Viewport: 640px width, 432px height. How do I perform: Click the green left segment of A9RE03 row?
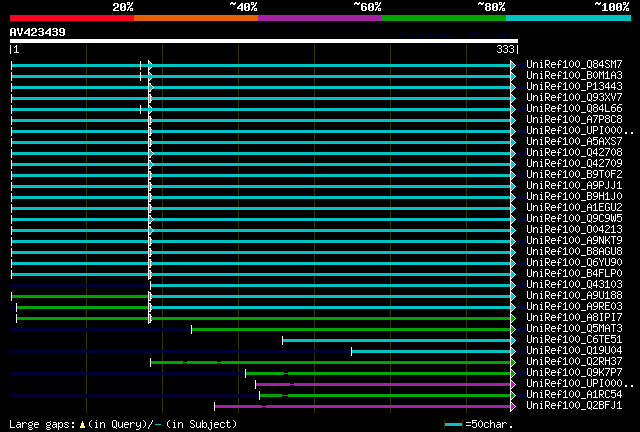pos(83,307)
